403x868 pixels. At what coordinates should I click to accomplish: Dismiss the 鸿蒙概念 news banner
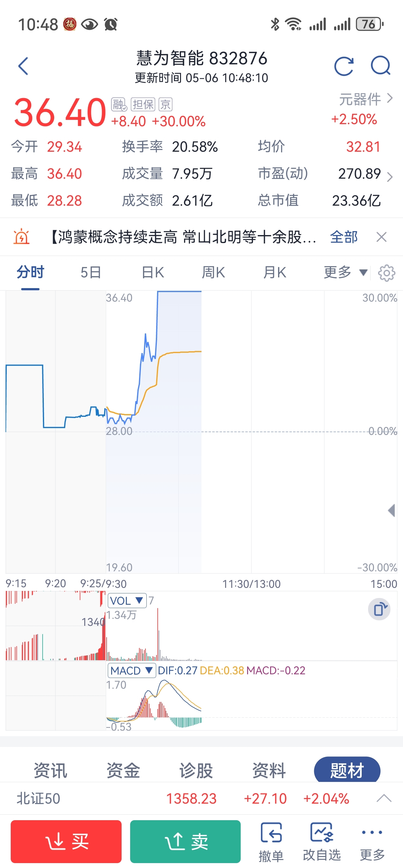click(x=381, y=237)
